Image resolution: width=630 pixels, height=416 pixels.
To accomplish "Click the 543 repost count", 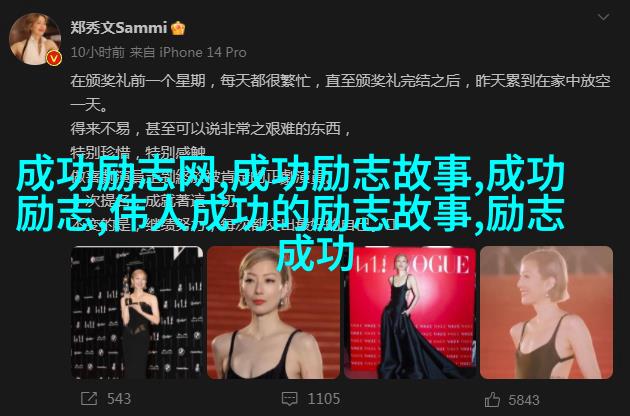I will (x=119, y=399).
